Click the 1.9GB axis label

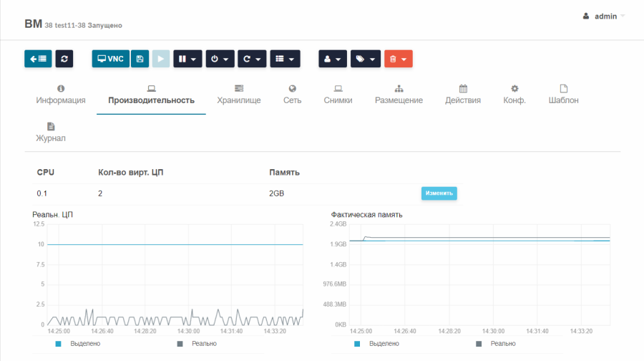tap(338, 244)
